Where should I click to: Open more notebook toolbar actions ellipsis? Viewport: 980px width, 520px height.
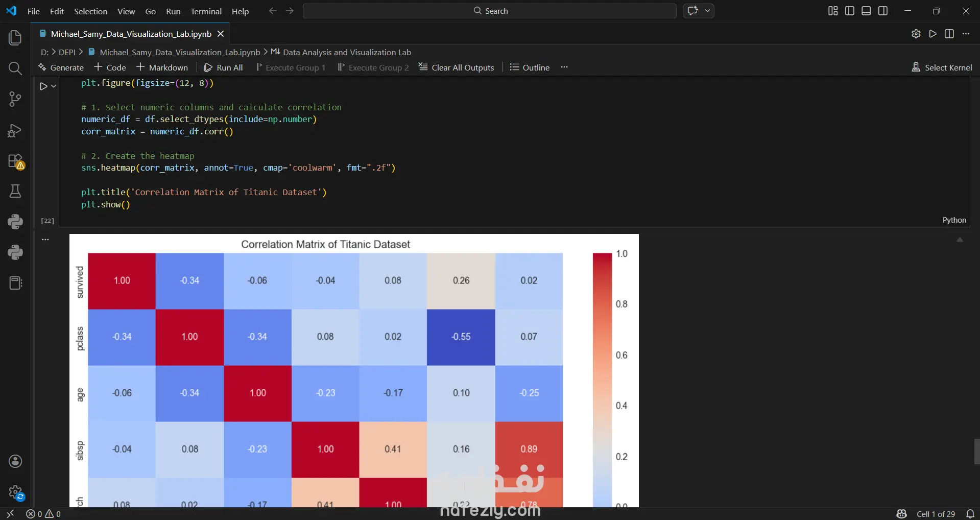tap(564, 67)
